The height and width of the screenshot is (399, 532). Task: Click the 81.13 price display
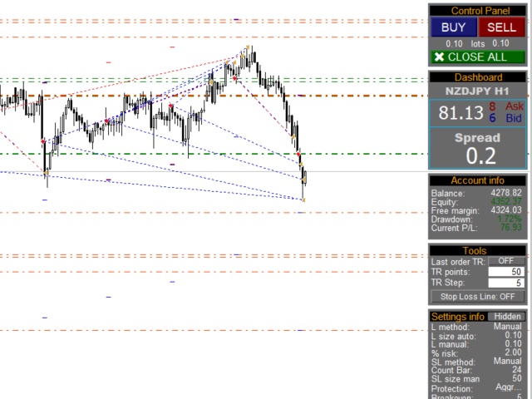(461, 113)
